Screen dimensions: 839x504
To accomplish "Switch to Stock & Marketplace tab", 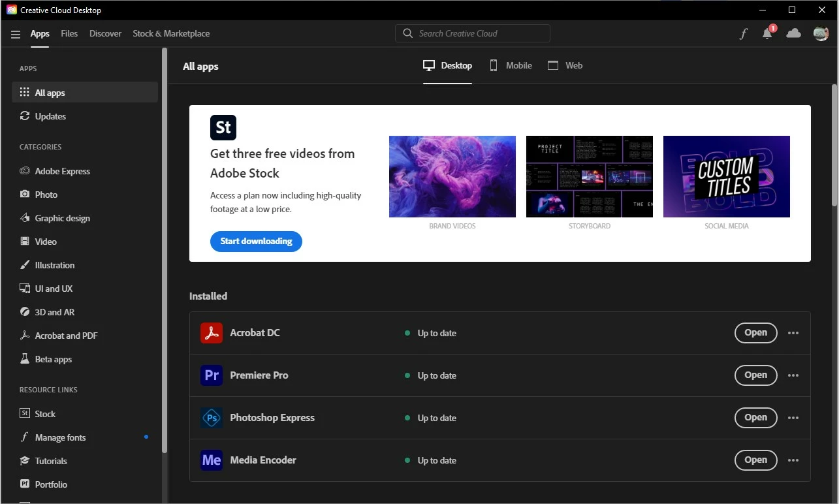I will 171,34.
